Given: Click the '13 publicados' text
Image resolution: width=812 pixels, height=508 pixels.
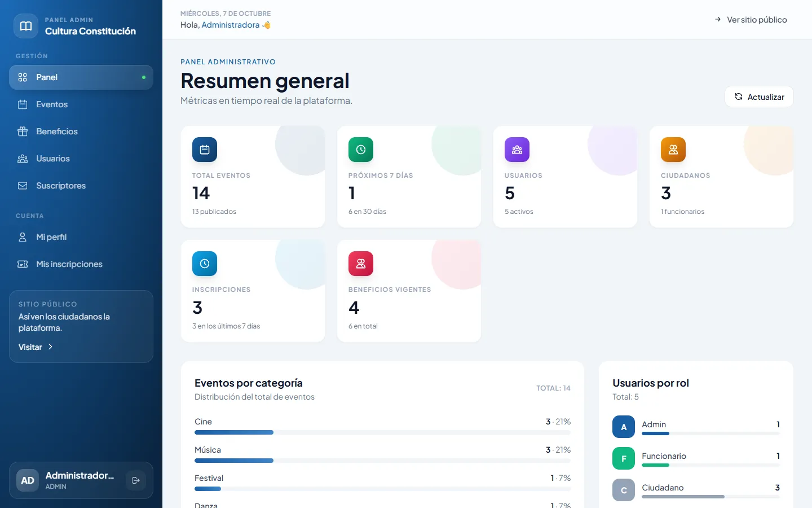Looking at the screenshot, I should click(x=214, y=212).
